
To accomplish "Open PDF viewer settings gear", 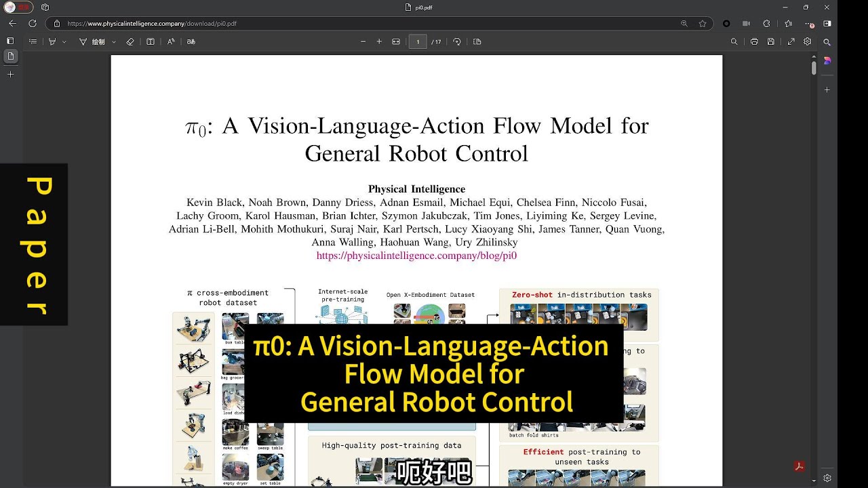I will point(808,41).
